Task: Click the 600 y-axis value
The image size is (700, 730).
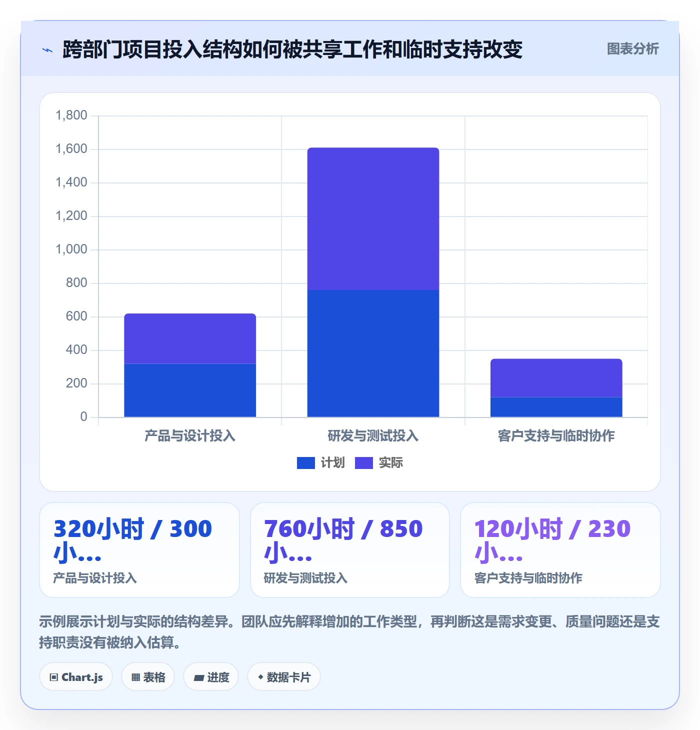Action: tap(76, 316)
